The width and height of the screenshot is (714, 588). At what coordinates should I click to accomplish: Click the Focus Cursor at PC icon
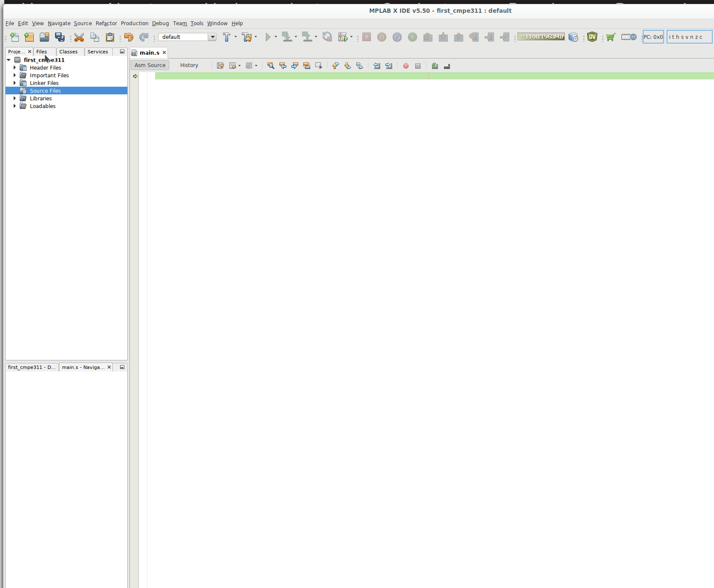(x=505, y=37)
